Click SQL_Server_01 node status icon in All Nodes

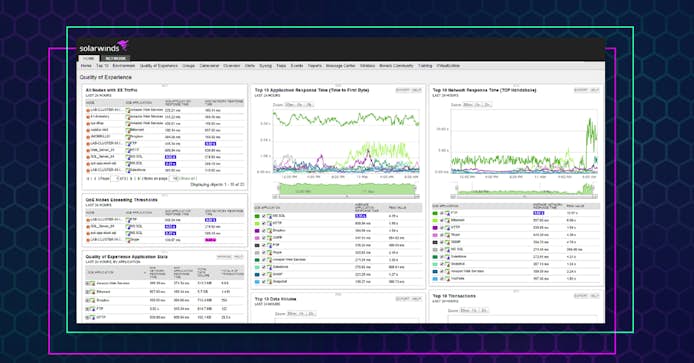pos(88,157)
